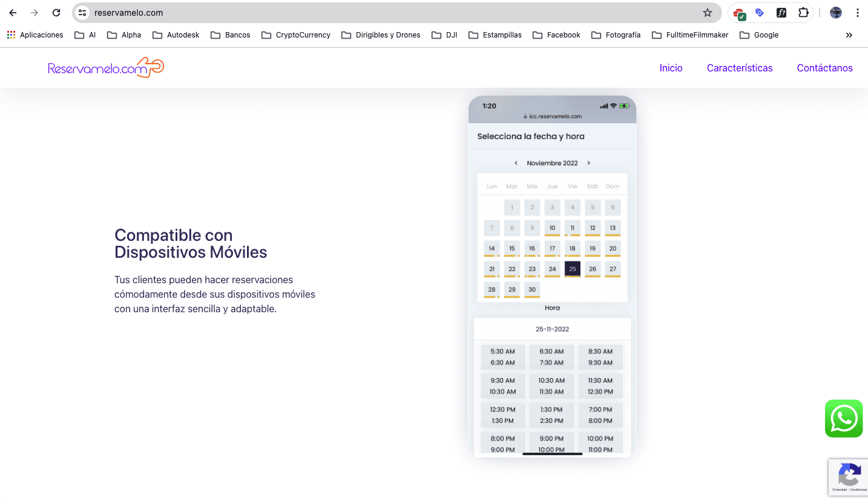Click day 30 in the calendar
The width and height of the screenshot is (868, 501).
[x=532, y=290]
